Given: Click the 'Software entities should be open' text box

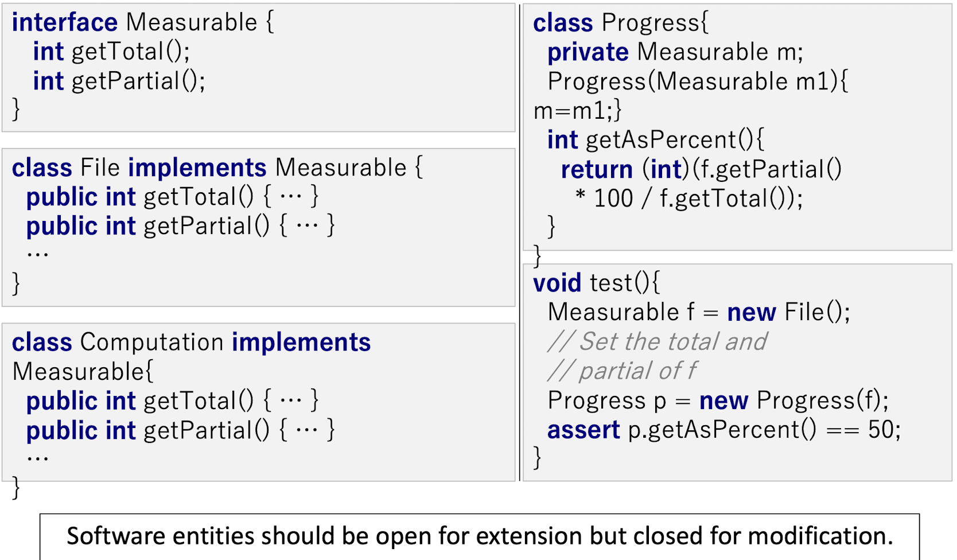Looking at the screenshot, I should [480, 536].
